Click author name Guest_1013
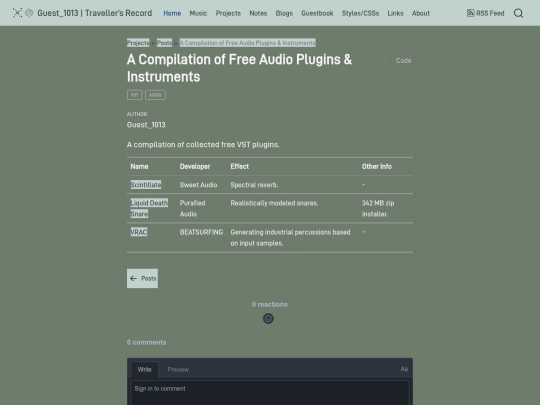The image size is (540, 405). click(146, 125)
